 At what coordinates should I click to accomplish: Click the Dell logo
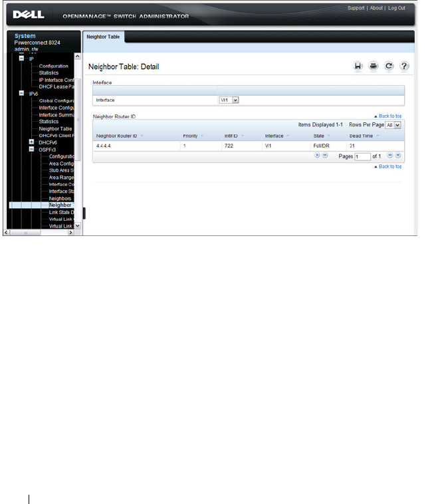click(29, 15)
